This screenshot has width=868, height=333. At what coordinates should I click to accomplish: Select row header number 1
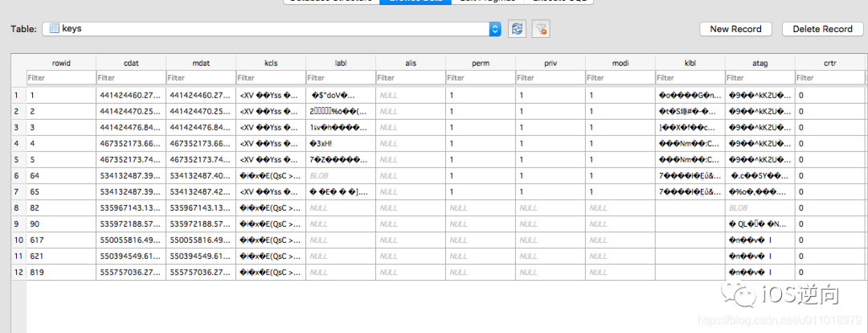tap(18, 95)
